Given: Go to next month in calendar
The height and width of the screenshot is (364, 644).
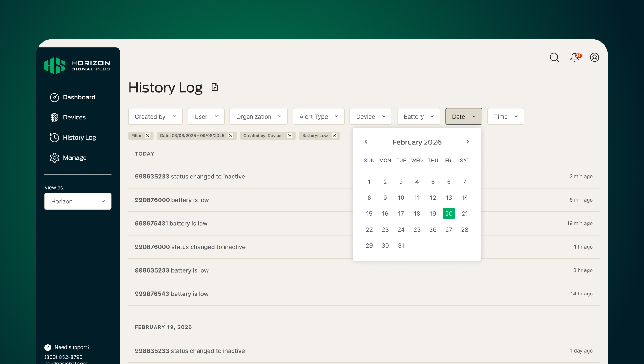Looking at the screenshot, I should 468,142.
